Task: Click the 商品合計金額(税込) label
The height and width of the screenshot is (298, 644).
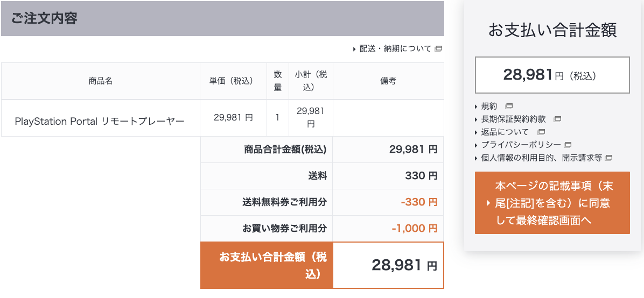Action: pos(285,150)
